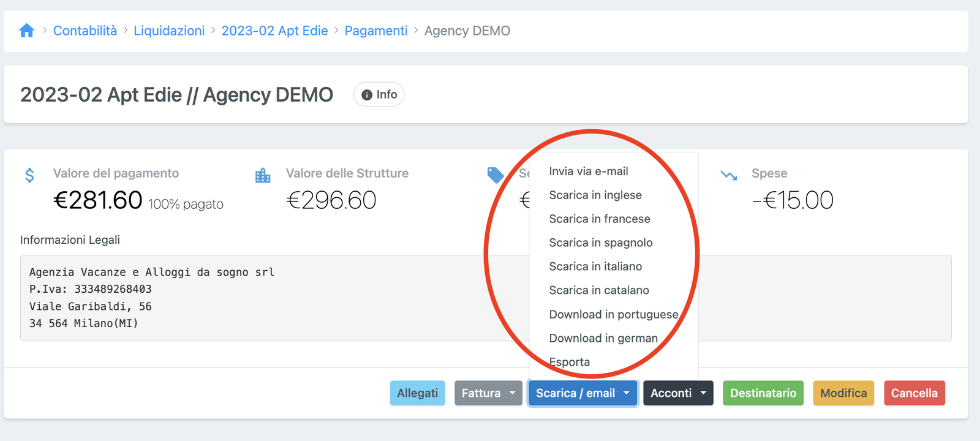Click the dollar sign payment value icon

[29, 176]
